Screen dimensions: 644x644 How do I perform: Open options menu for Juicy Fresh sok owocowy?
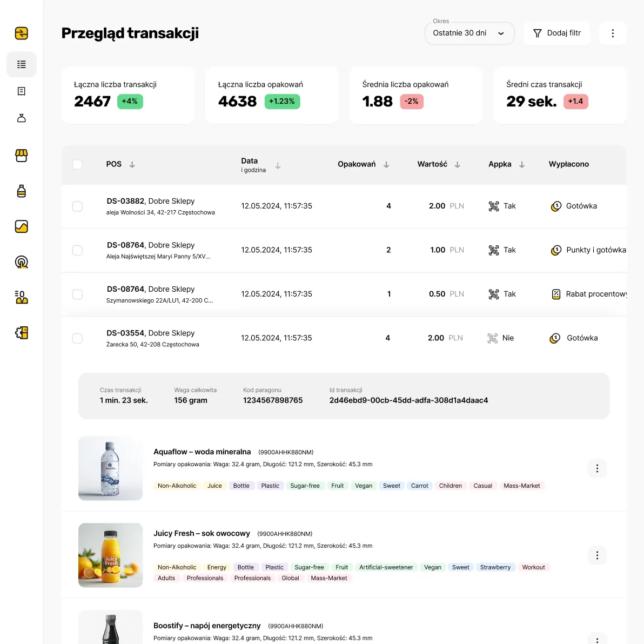597,555
